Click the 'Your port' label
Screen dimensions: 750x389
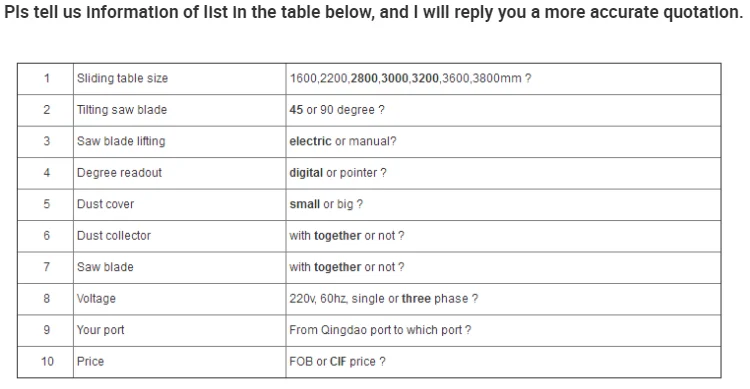point(101,330)
